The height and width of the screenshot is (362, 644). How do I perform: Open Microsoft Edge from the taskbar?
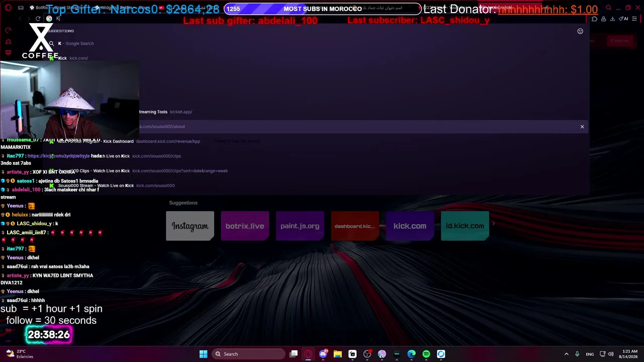(x=412, y=354)
